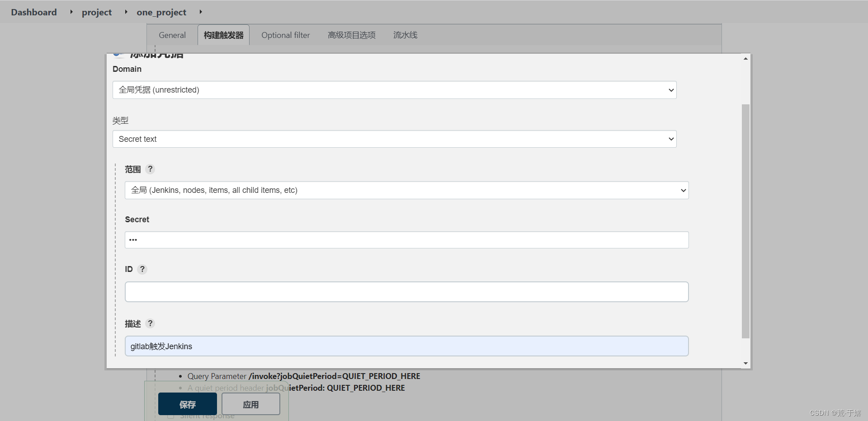Image resolution: width=868 pixels, height=421 pixels.
Task: Expand the arrow after Dashboard breadcrumb
Action: [x=71, y=12]
